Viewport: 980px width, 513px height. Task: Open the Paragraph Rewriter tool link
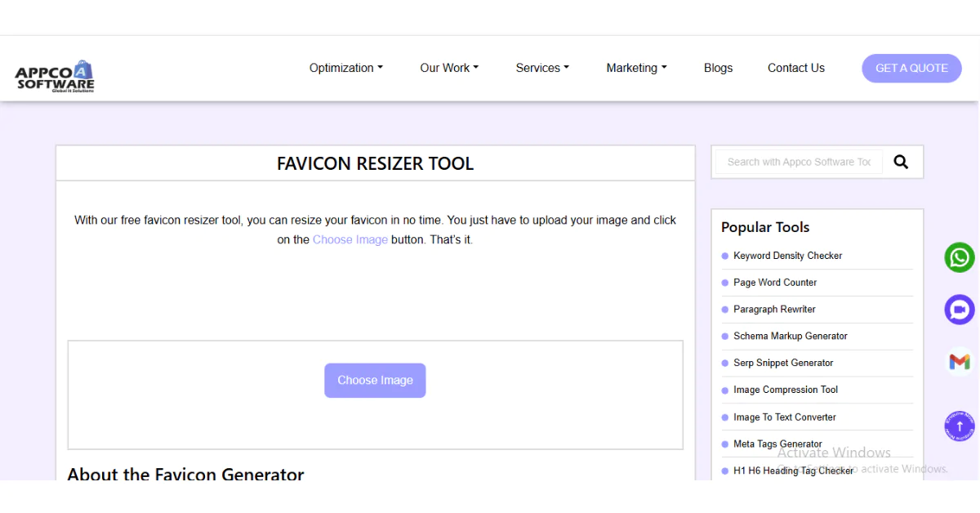(x=774, y=309)
